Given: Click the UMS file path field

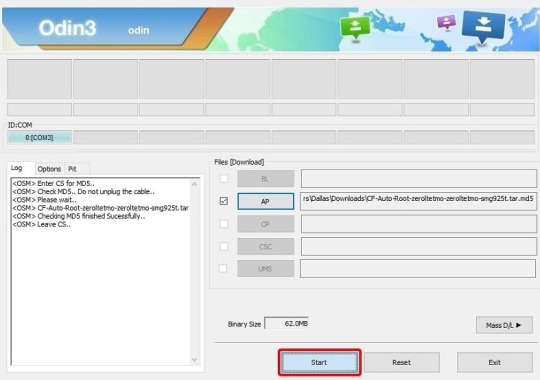Looking at the screenshot, I should (x=418, y=268).
